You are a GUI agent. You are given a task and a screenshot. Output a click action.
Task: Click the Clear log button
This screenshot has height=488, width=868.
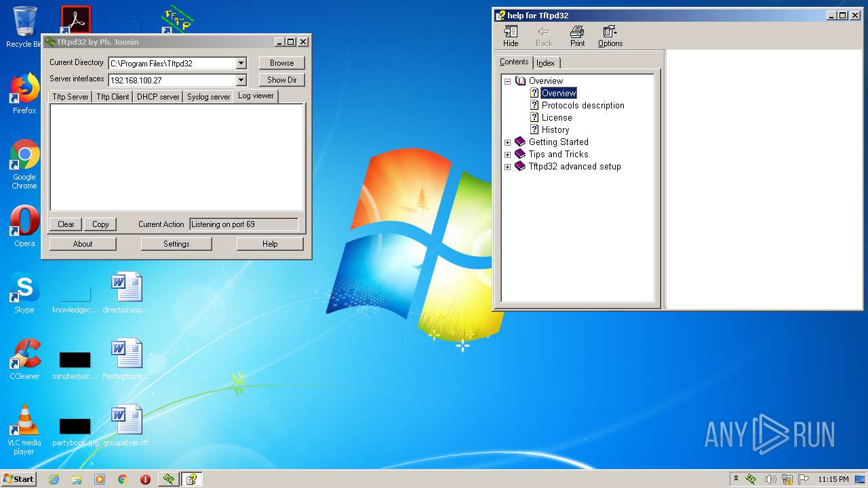coord(66,224)
